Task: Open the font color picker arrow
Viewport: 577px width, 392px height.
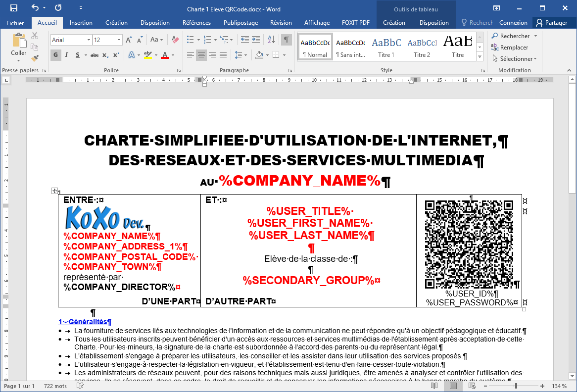Action: pyautogui.click(x=173, y=55)
